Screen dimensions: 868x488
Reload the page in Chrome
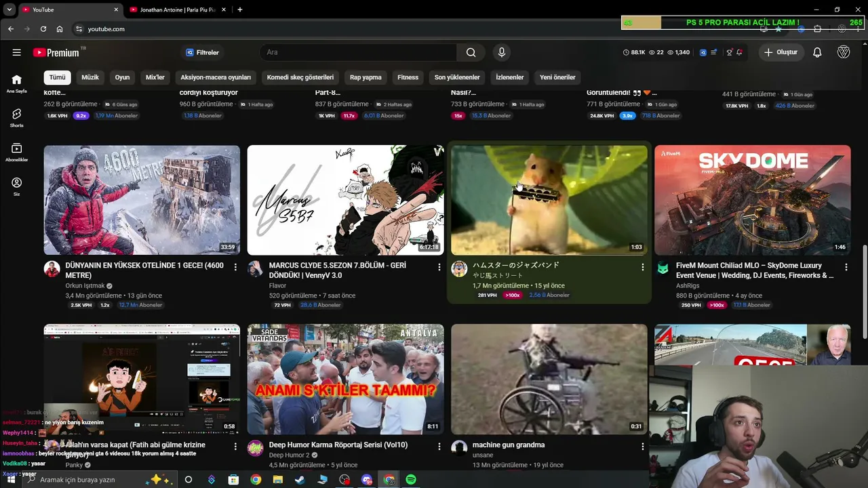click(x=43, y=29)
